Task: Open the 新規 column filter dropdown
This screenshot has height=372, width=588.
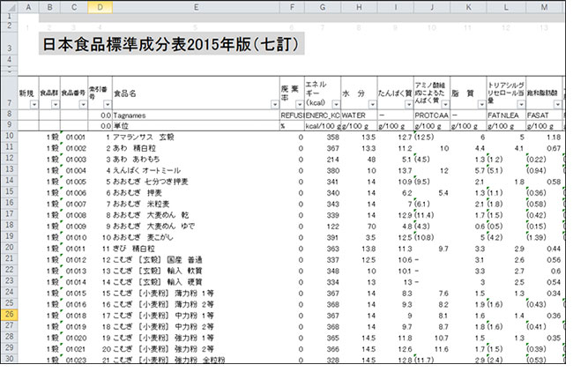Action: pyautogui.click(x=33, y=105)
